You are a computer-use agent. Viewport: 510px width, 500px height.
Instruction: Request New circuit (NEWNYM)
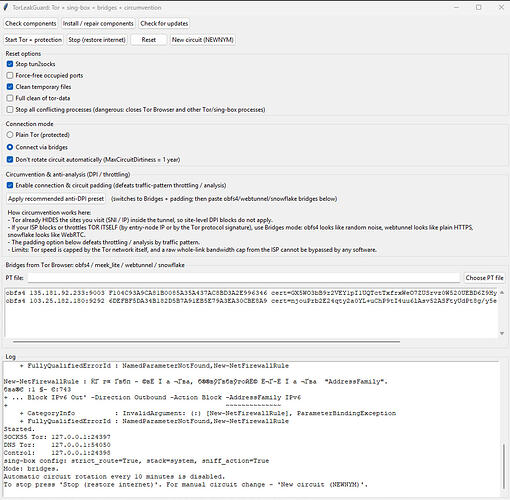click(x=202, y=40)
